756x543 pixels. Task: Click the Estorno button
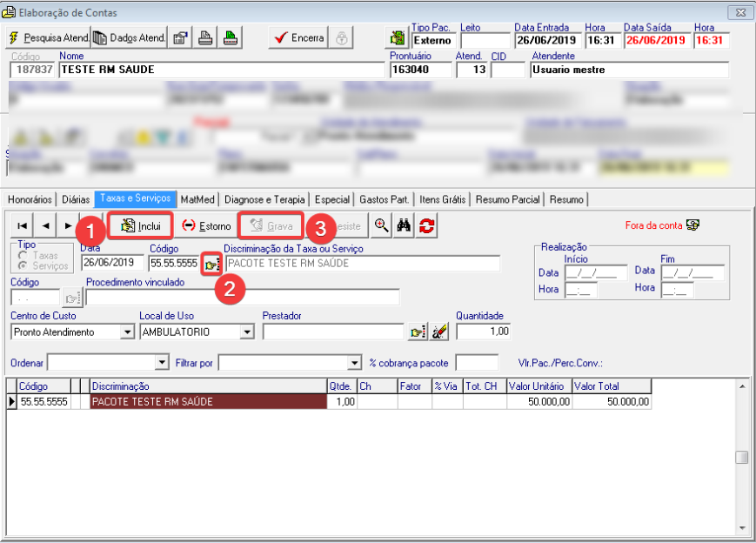point(206,225)
